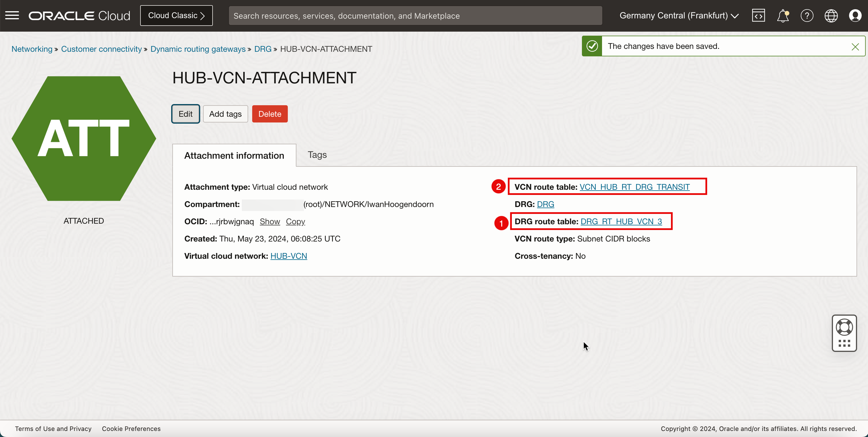This screenshot has height=437, width=868.
Task: Dismiss the saved changes notification
Action: click(x=855, y=46)
